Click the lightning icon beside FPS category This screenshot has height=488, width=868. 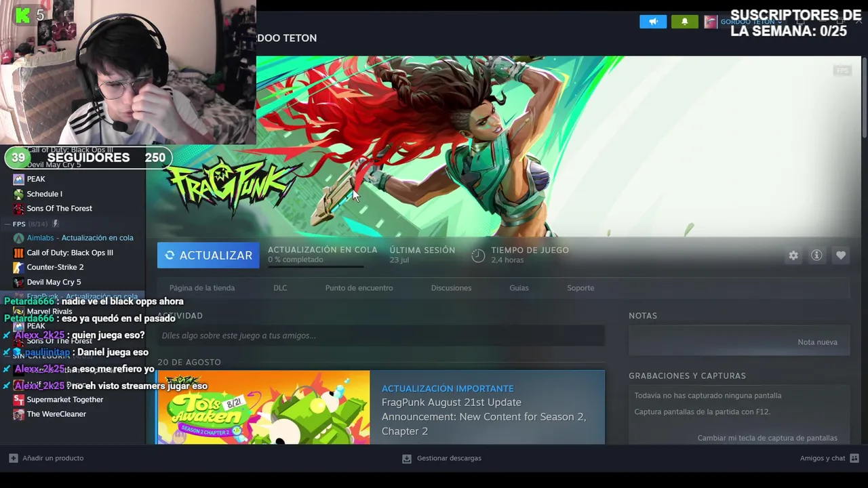[x=56, y=224]
